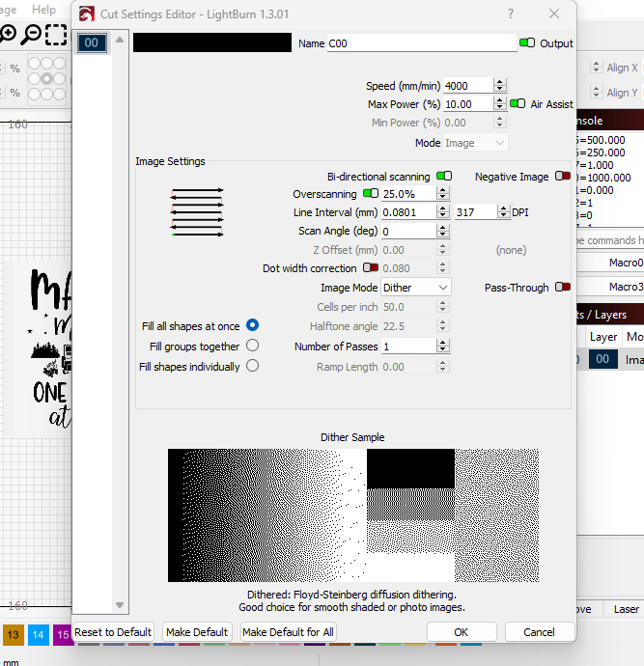This screenshot has width=644, height=666.
Task: Pick the blue palette swatch 14
Action: click(39, 634)
